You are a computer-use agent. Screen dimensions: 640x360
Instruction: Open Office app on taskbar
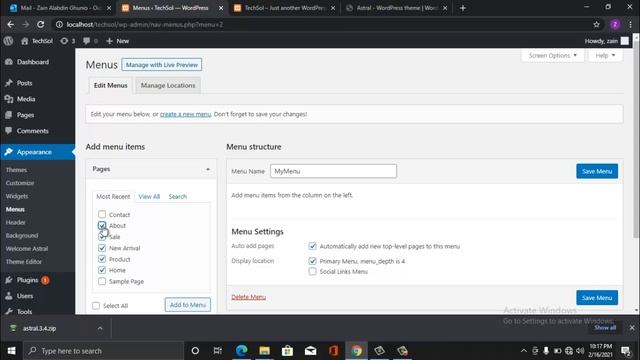(333, 351)
